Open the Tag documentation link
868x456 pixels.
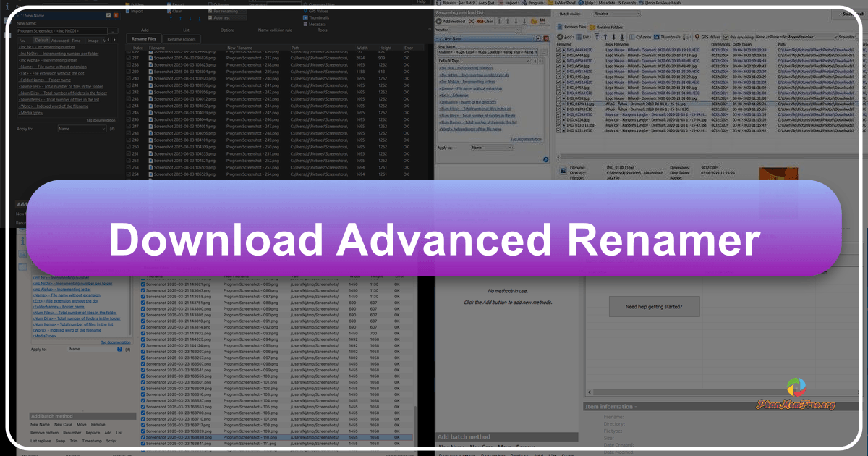(x=526, y=138)
